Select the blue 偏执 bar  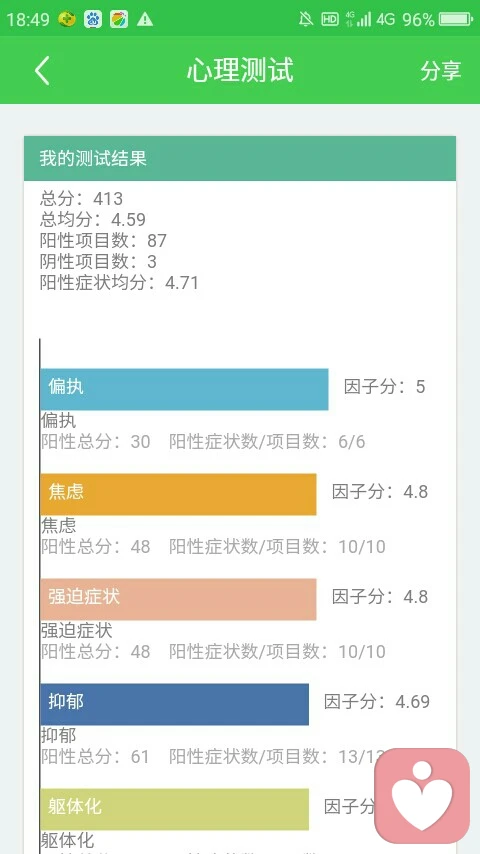pyautogui.click(x=184, y=389)
